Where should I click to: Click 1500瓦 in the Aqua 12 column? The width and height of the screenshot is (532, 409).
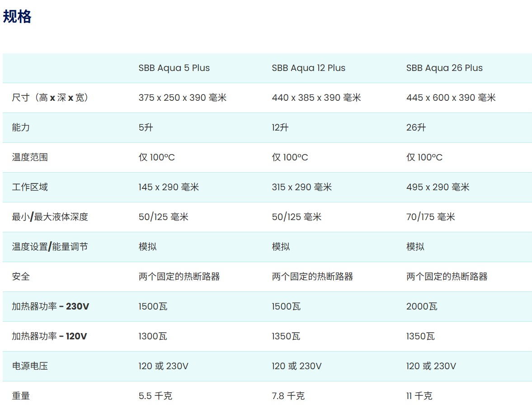coord(286,306)
